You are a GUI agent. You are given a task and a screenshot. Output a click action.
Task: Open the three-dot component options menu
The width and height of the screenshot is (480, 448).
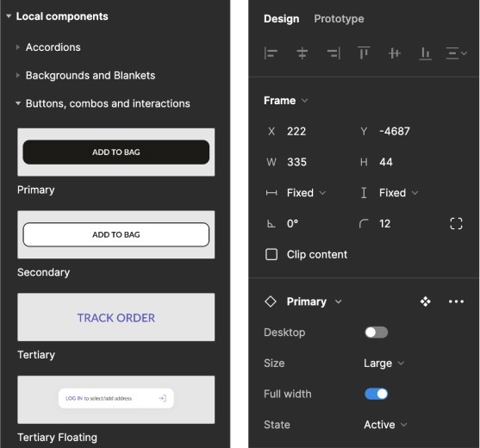click(456, 302)
